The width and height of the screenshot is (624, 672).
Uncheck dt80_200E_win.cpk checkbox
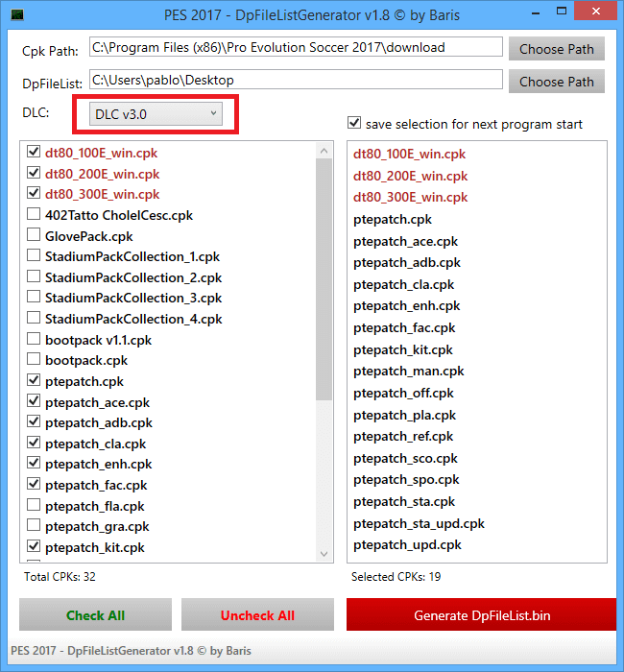tap(34, 173)
